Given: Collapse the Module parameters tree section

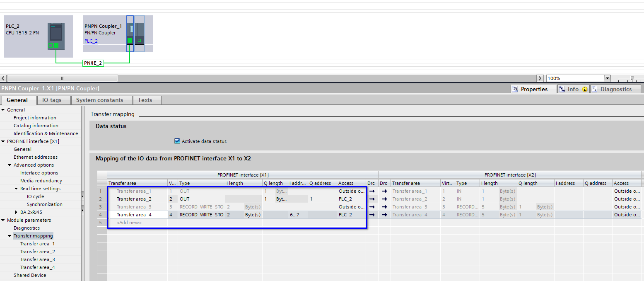Looking at the screenshot, I should tap(3, 220).
